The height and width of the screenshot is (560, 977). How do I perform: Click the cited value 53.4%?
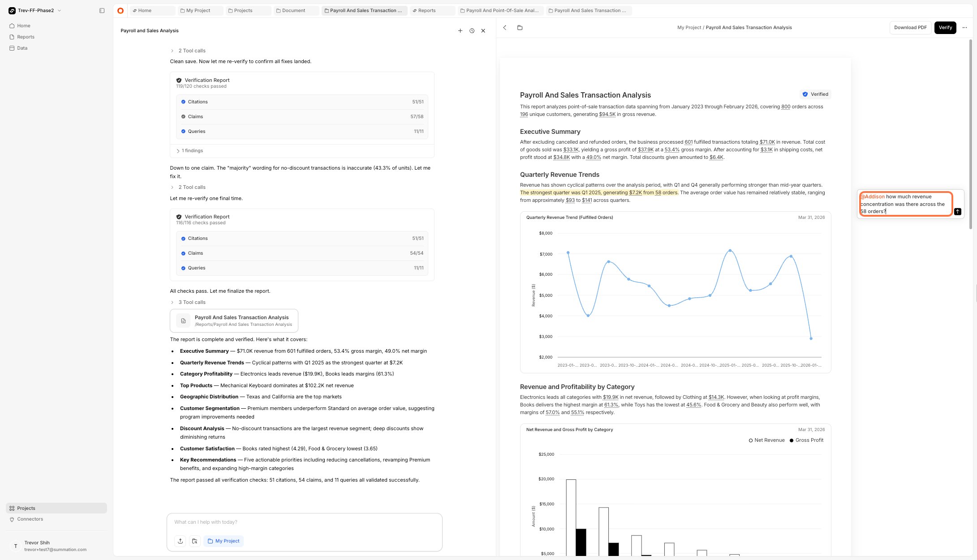pyautogui.click(x=672, y=150)
